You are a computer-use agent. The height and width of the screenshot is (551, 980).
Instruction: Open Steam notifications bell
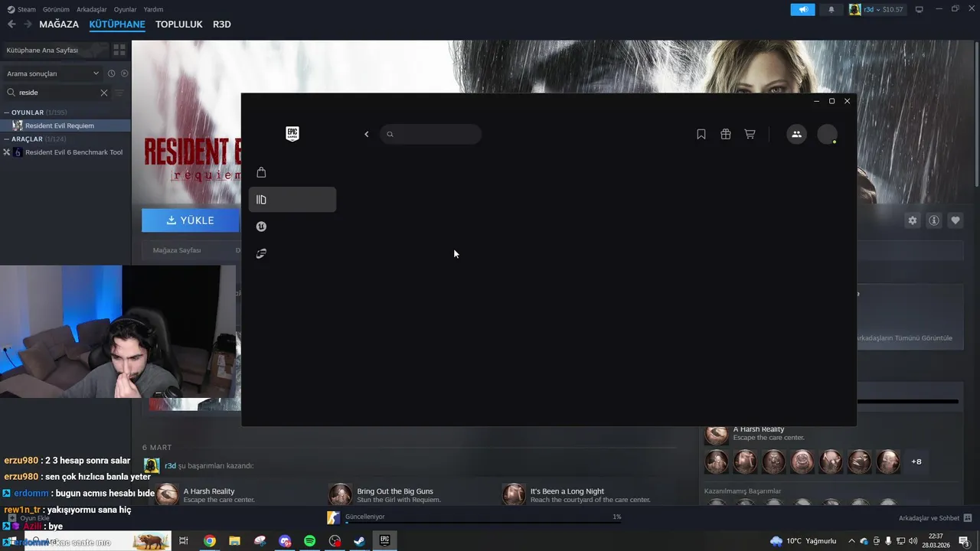coord(831,9)
